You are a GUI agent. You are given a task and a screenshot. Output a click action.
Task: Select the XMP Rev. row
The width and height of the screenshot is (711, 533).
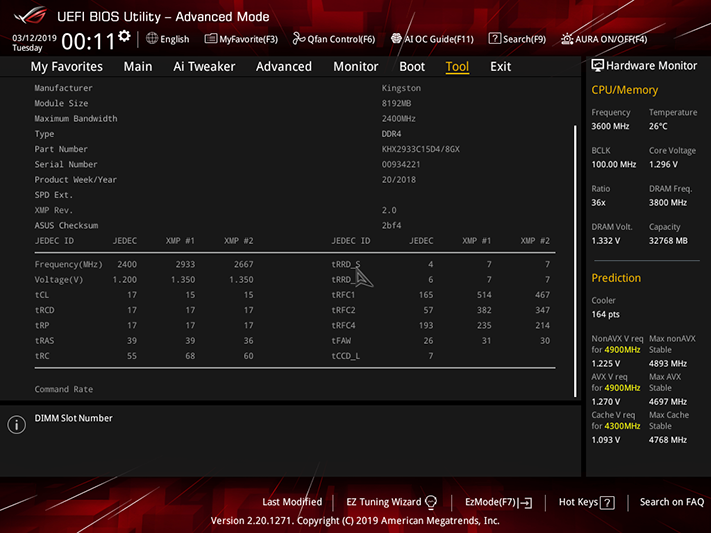(295, 210)
